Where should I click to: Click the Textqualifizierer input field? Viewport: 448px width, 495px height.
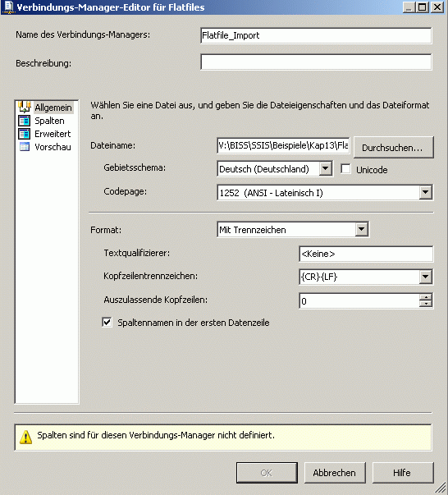(366, 254)
